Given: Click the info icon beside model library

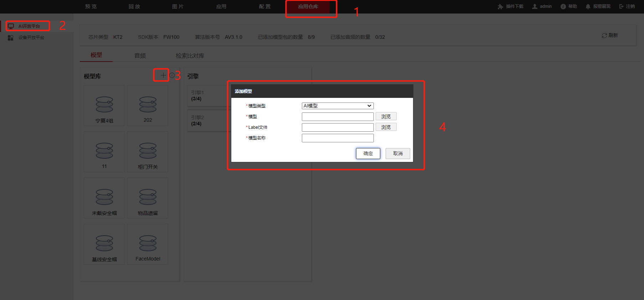Looking at the screenshot, I should point(172,75).
